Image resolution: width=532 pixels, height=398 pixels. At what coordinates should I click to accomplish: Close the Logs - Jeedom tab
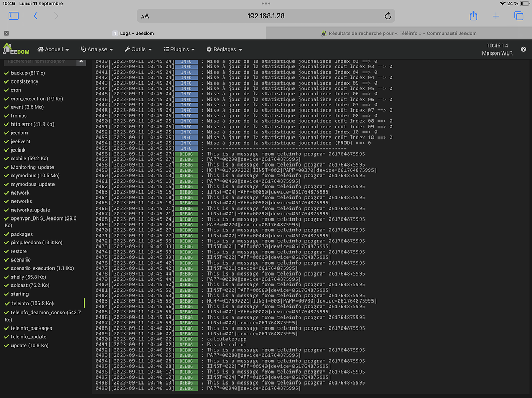[6, 33]
